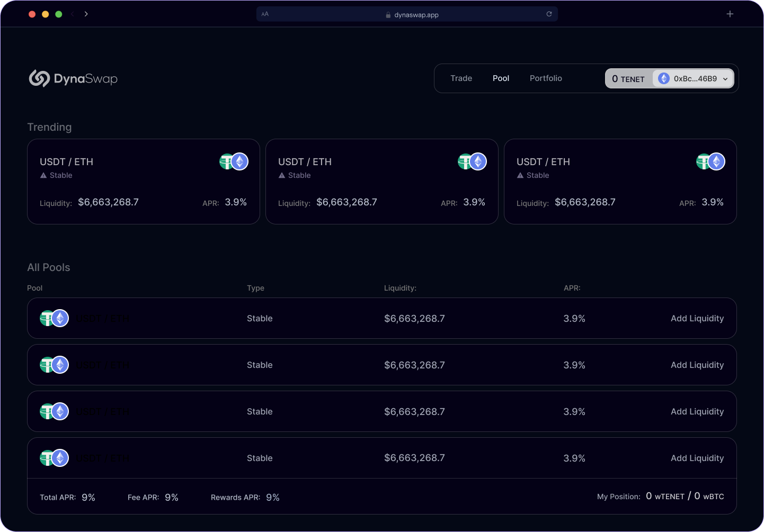Select the USDT icon in first All Pools row
Viewport: 764px width, 532px height.
coord(47,318)
